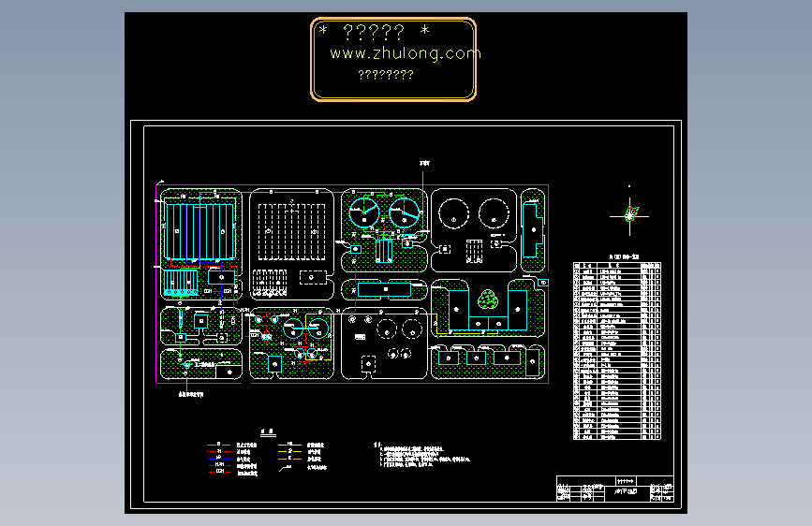Click the www.zhulong.com watermark text

tap(405, 53)
